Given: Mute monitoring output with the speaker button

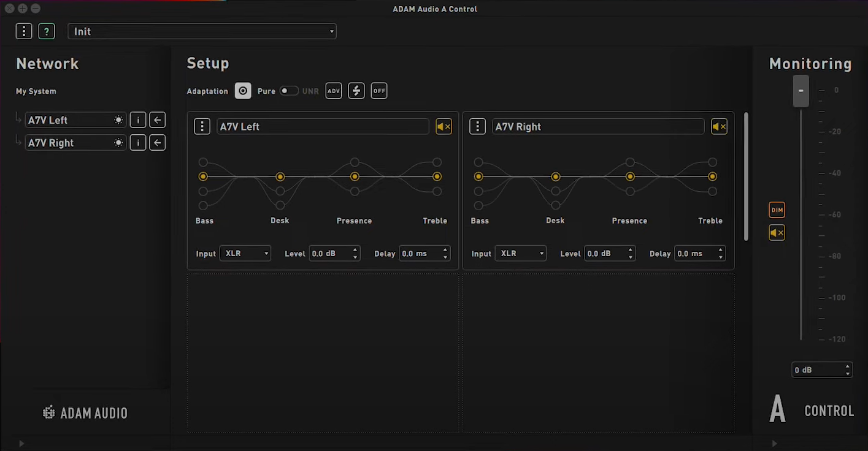Looking at the screenshot, I should click(777, 232).
